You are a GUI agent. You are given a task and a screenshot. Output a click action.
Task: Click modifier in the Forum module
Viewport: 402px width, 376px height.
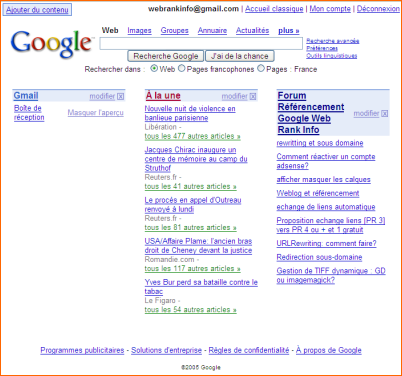click(x=366, y=113)
